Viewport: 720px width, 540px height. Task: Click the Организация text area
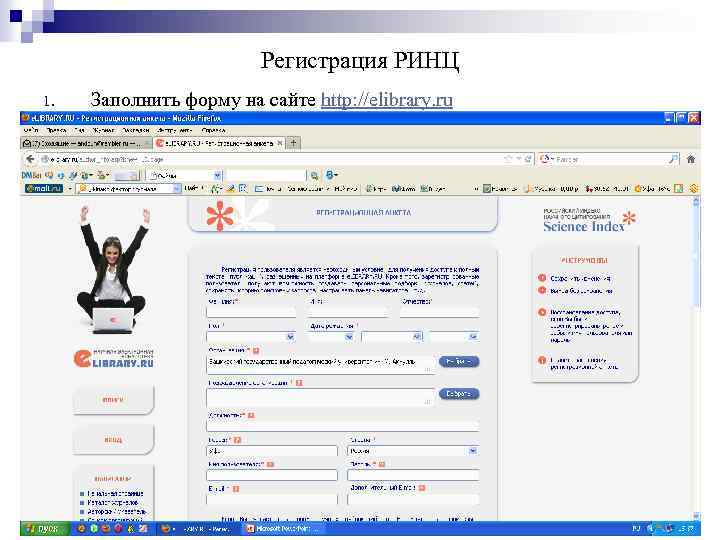(321, 365)
